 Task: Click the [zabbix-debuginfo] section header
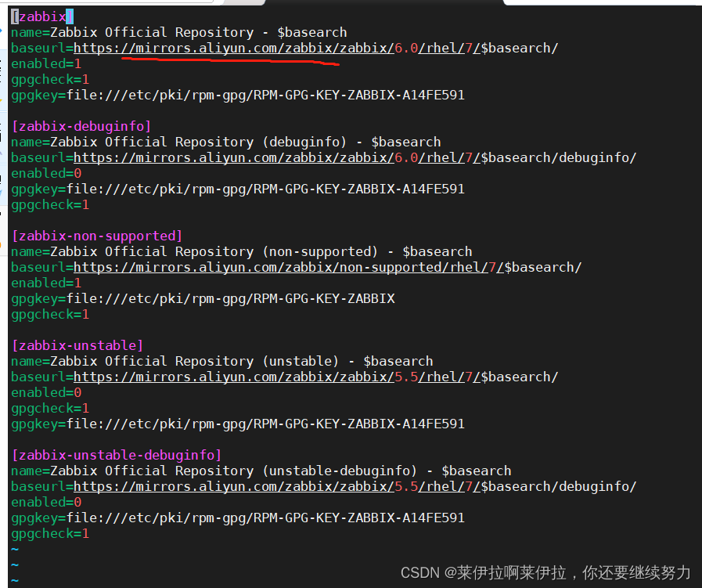[81, 127]
